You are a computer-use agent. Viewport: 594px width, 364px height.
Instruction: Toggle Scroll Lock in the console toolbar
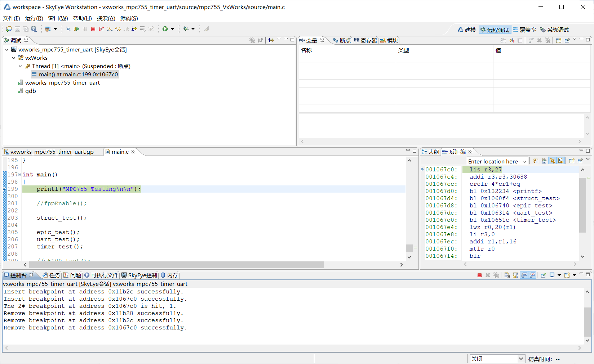(x=516, y=275)
